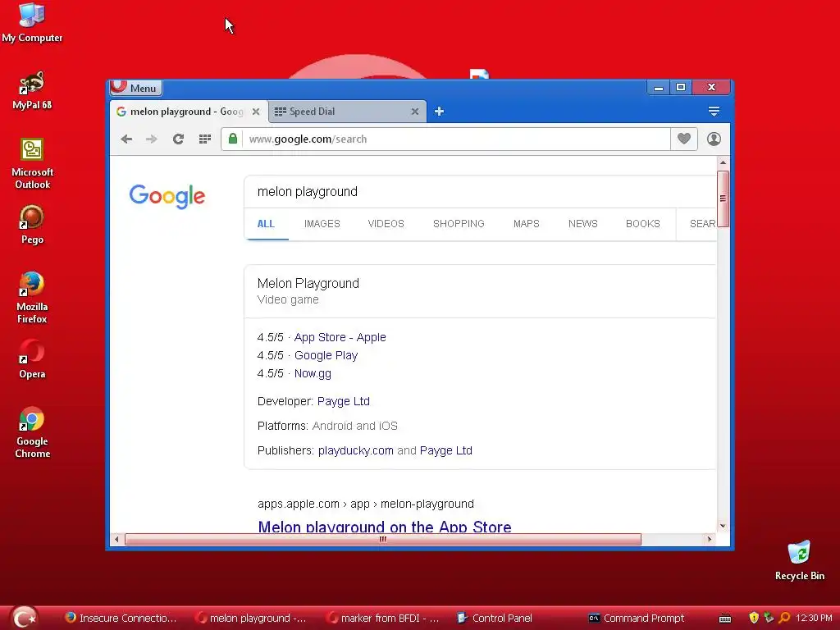Close the melon playground tab
840x630 pixels.
click(256, 112)
